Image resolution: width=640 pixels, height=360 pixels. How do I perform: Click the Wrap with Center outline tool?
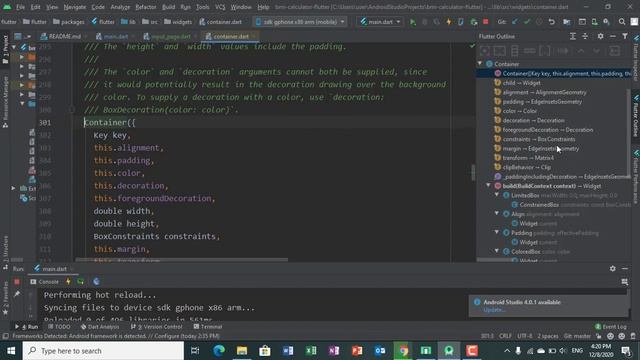[484, 51]
